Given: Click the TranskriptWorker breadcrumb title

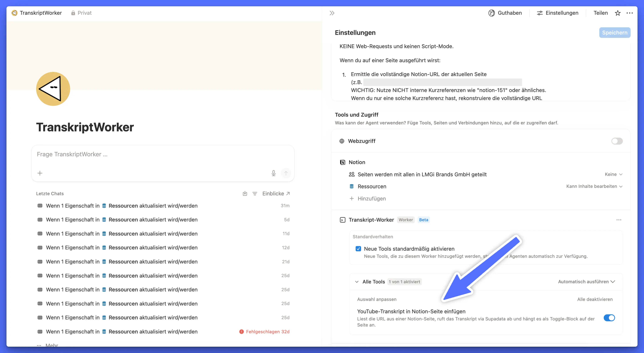Looking at the screenshot, I should coord(41,13).
